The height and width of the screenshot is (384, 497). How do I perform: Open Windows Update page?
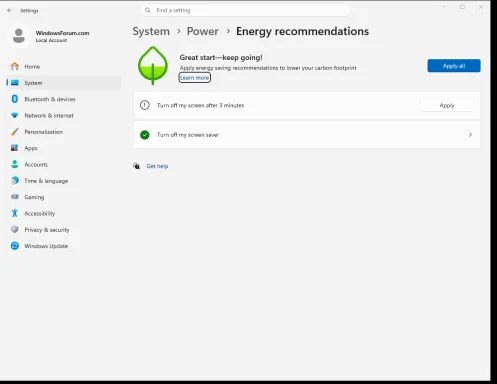[x=63, y=246]
